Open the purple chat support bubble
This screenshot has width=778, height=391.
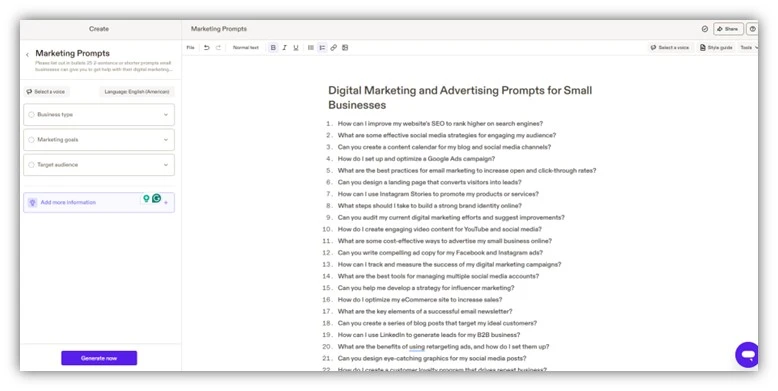pyautogui.click(x=747, y=355)
